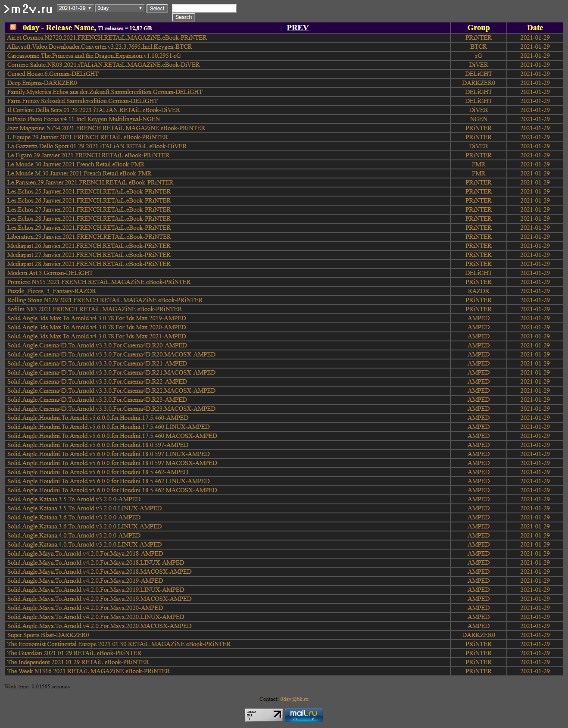Open Il.Corriere.Della.Sera.01.29.2021 release
Screen dimensions: 568x728
tap(94, 110)
